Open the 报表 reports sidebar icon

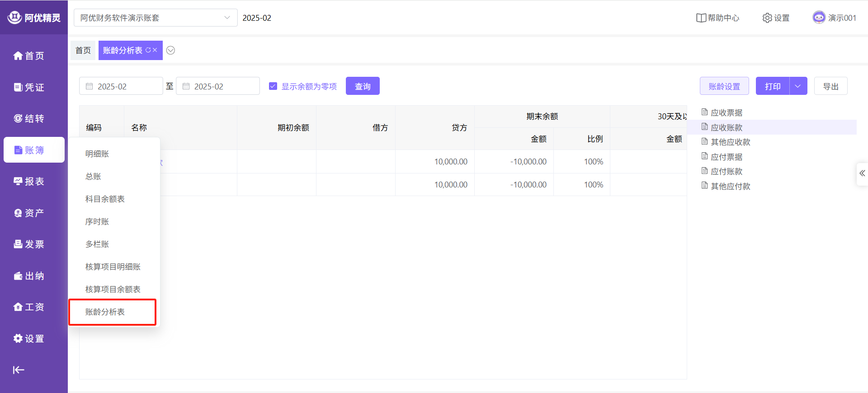(18, 181)
